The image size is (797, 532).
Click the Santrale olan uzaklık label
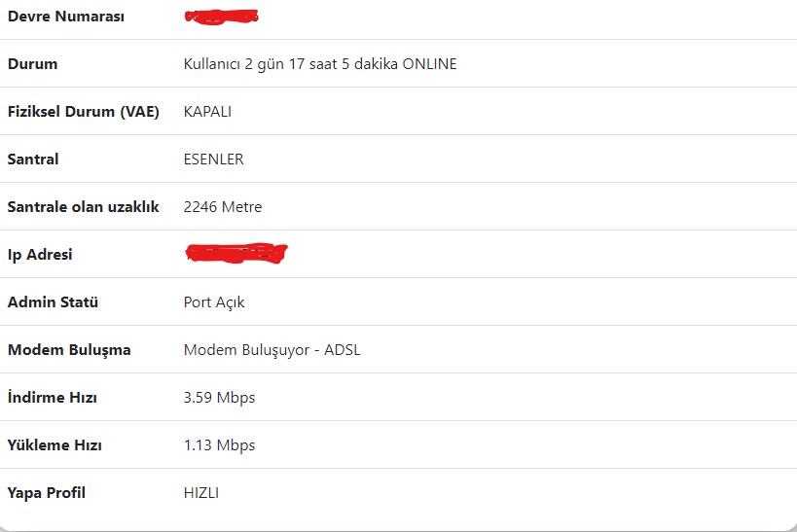[84, 207]
